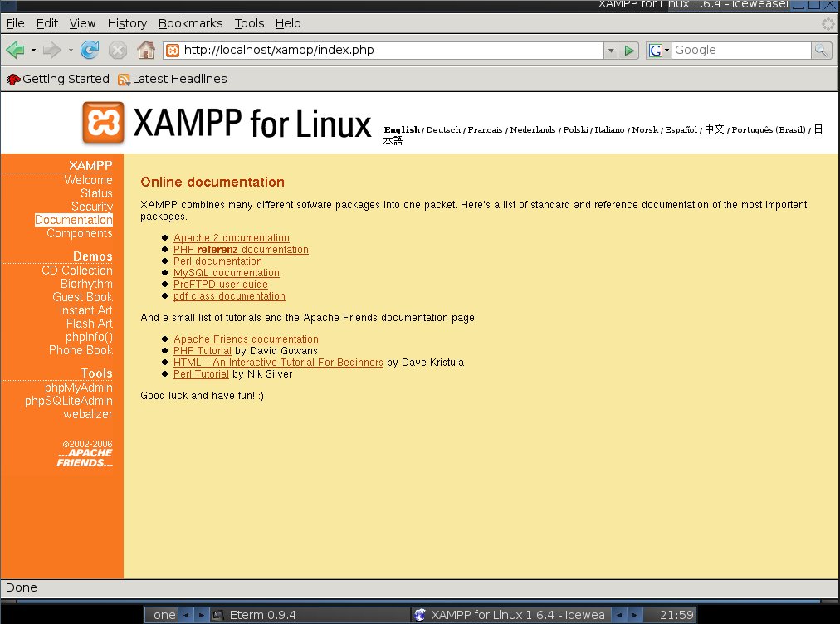The width and height of the screenshot is (840, 624).
Task: Open phpMyAdmin tool
Action: coord(78,388)
